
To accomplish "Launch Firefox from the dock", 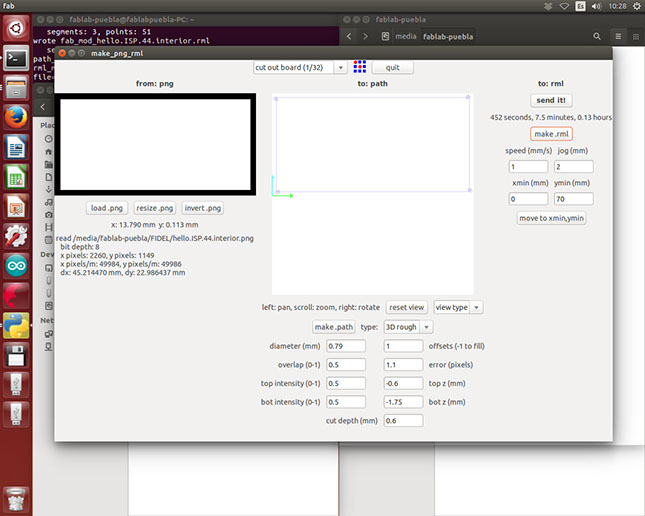I will [x=16, y=117].
